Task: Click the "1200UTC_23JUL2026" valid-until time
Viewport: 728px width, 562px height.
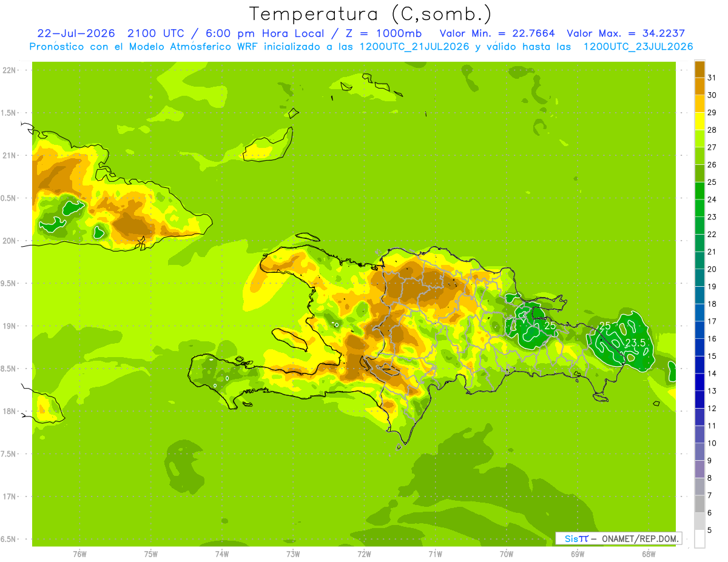Action: [638, 47]
